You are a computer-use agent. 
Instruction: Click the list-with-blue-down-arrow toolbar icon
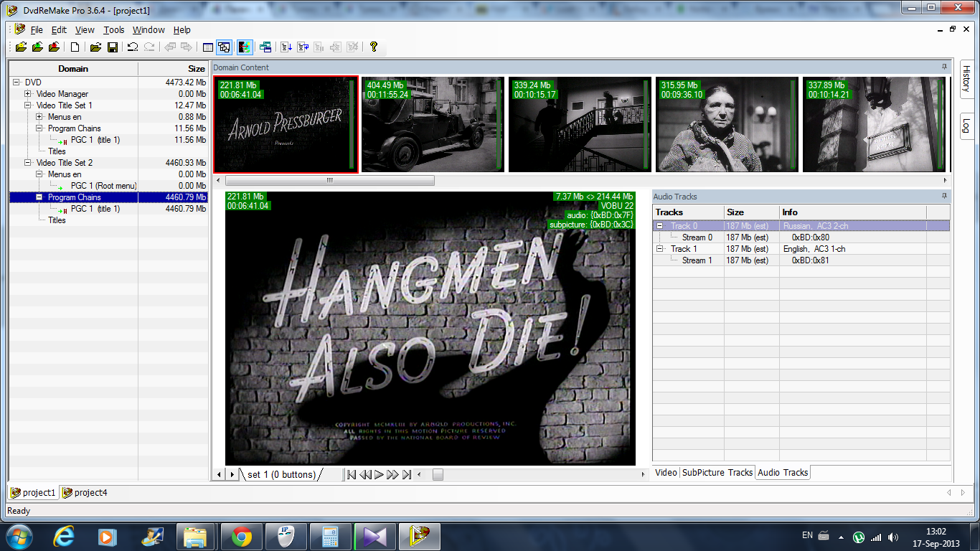(286, 47)
